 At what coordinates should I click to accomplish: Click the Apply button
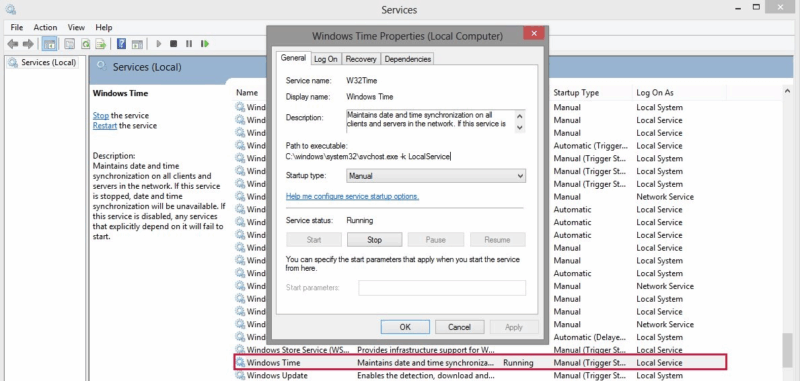[x=514, y=327]
